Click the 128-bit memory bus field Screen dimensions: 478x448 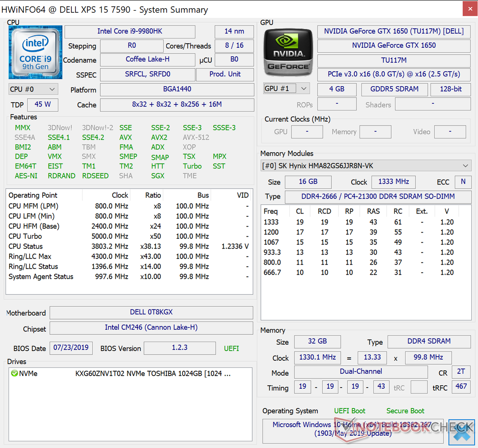click(450, 89)
